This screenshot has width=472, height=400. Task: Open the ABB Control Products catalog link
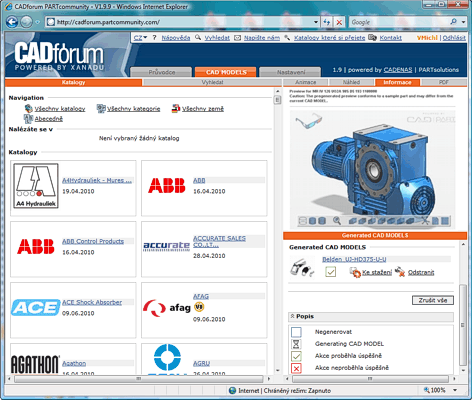coord(93,241)
